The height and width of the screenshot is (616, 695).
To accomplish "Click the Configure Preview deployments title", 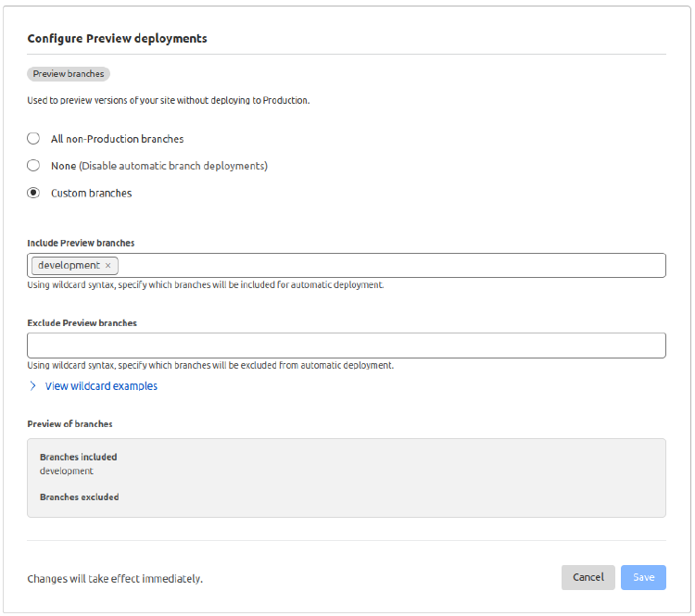I will coord(117,39).
